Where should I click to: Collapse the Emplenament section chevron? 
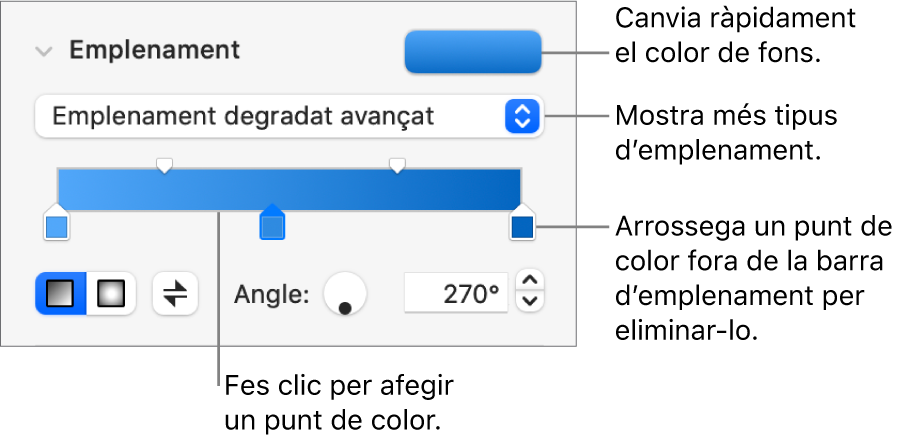click(43, 51)
